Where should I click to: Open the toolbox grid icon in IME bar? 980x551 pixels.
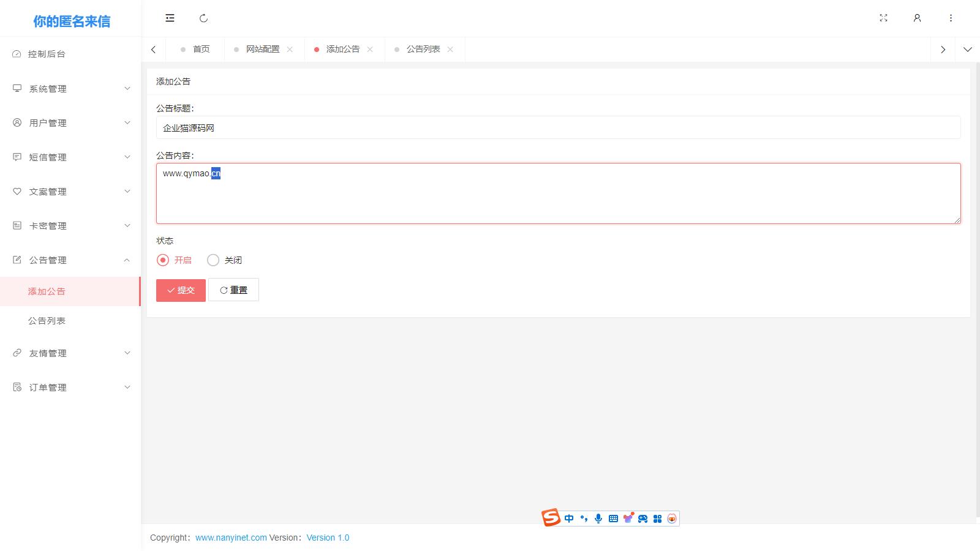coord(657,519)
